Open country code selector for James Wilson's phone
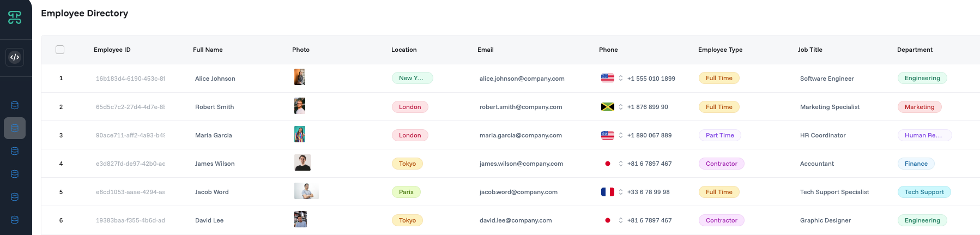The height and width of the screenshot is (235, 980). tap(620, 164)
